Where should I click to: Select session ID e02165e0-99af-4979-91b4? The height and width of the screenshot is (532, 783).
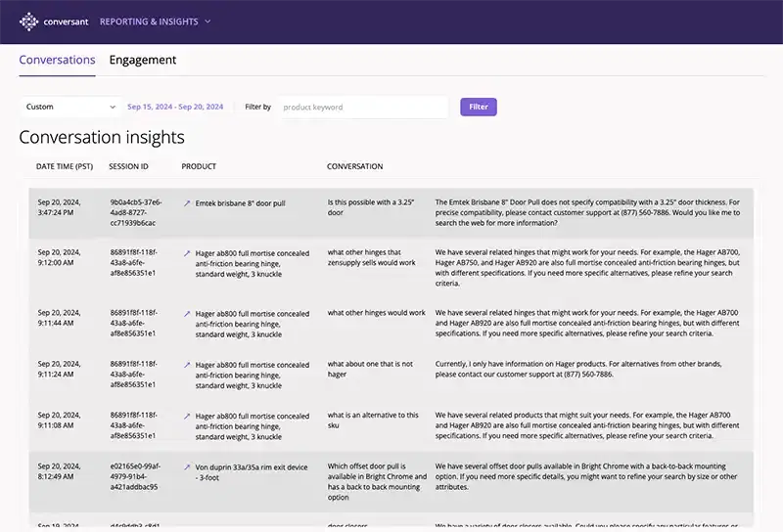(135, 476)
